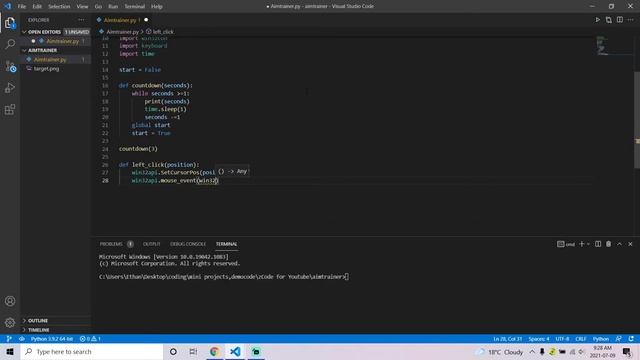Open Run and Debug view
This screenshot has width=640, height=360.
[x=10, y=88]
